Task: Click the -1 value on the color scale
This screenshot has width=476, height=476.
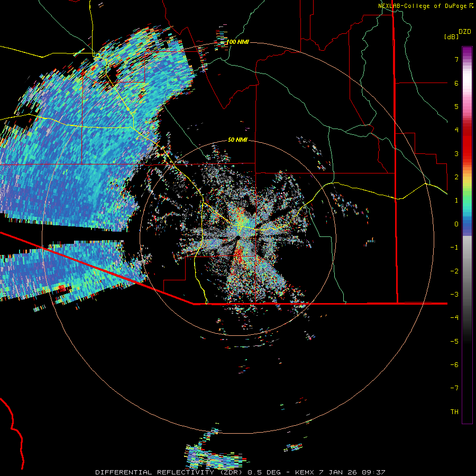Action: tap(454, 248)
